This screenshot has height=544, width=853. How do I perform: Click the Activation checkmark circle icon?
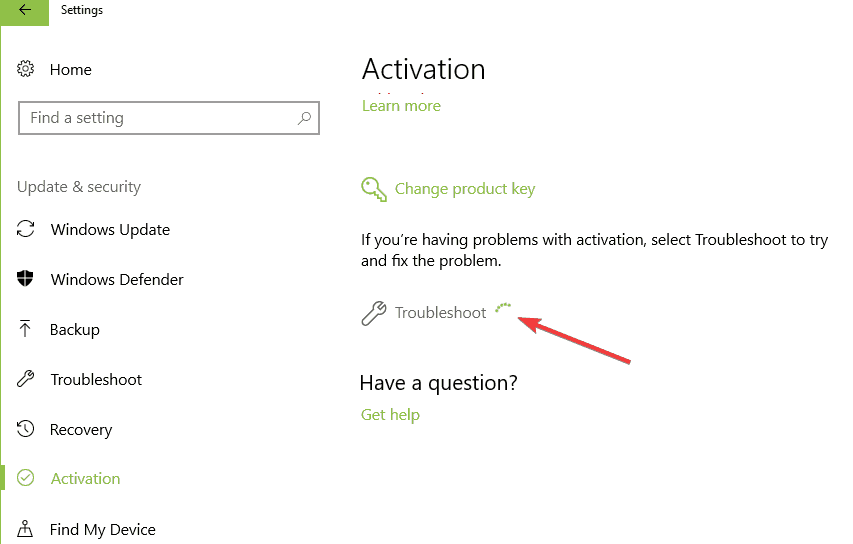click(26, 478)
